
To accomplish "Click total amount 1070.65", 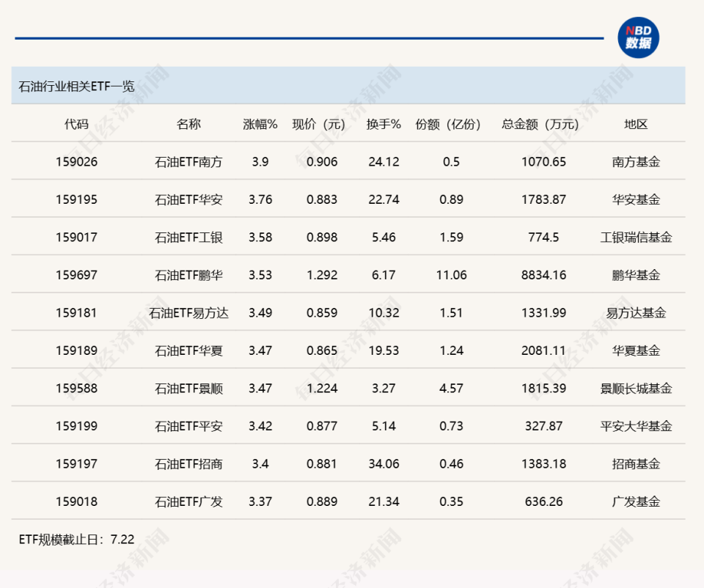I will pyautogui.click(x=543, y=161).
